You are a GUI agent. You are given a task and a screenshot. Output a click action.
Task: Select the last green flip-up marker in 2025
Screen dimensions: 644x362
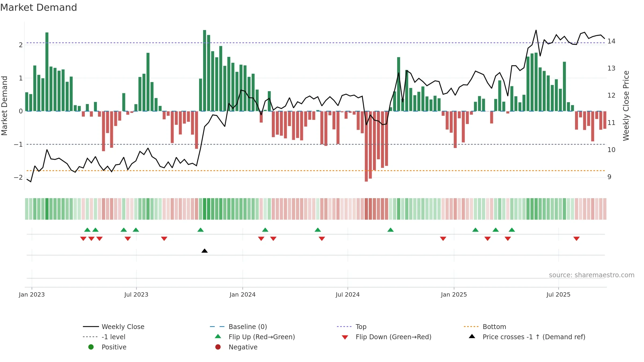[512, 230]
